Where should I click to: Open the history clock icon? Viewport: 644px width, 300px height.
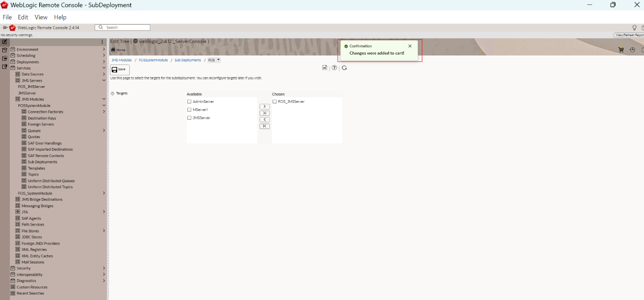click(632, 50)
